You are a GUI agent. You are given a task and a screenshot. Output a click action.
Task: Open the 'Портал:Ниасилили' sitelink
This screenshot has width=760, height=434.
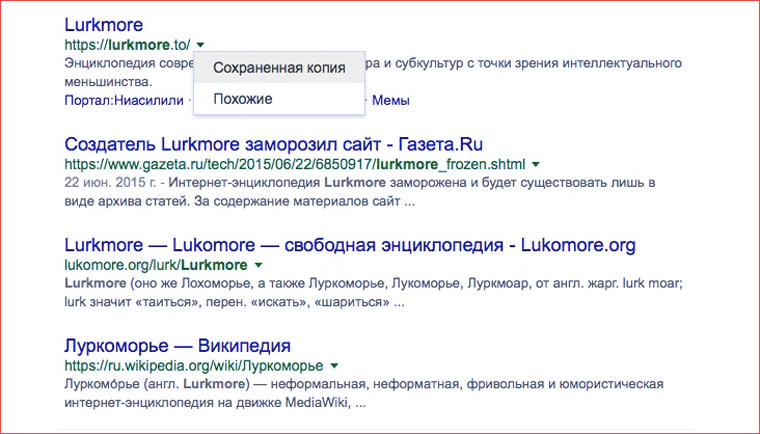point(124,100)
